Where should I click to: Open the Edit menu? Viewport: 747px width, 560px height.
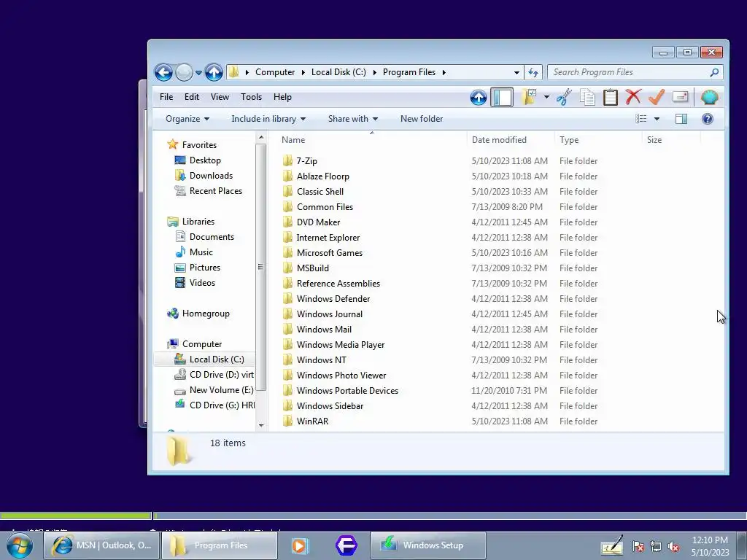(x=192, y=97)
